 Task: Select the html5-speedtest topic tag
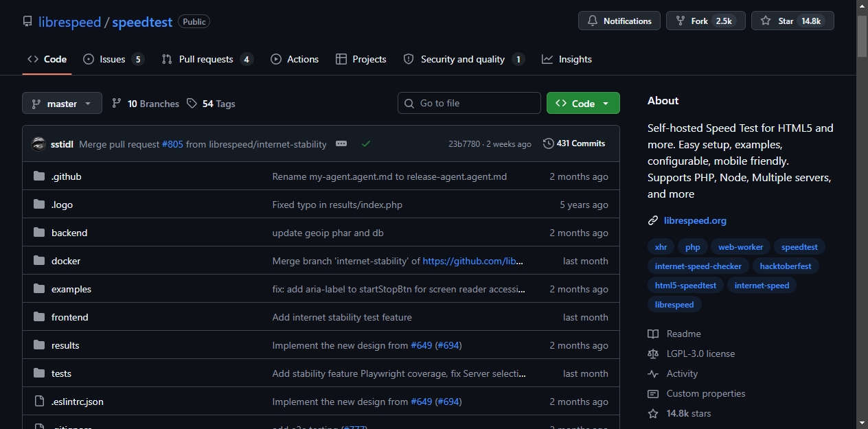pyautogui.click(x=685, y=286)
